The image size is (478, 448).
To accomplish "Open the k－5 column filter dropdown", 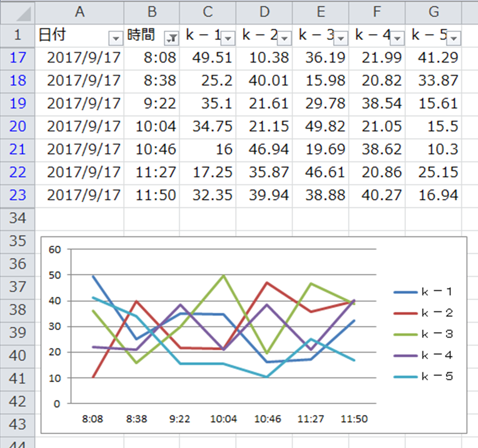I will [x=453, y=38].
